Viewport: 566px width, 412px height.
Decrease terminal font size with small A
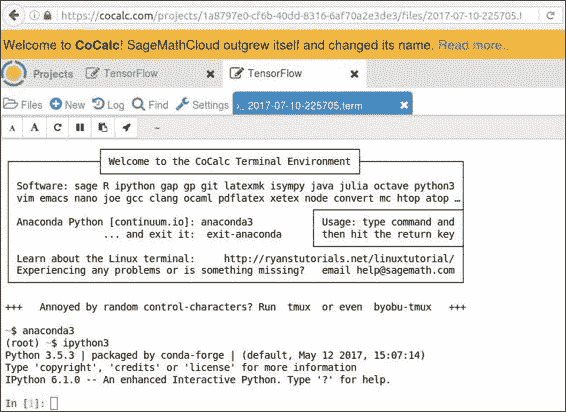12,128
